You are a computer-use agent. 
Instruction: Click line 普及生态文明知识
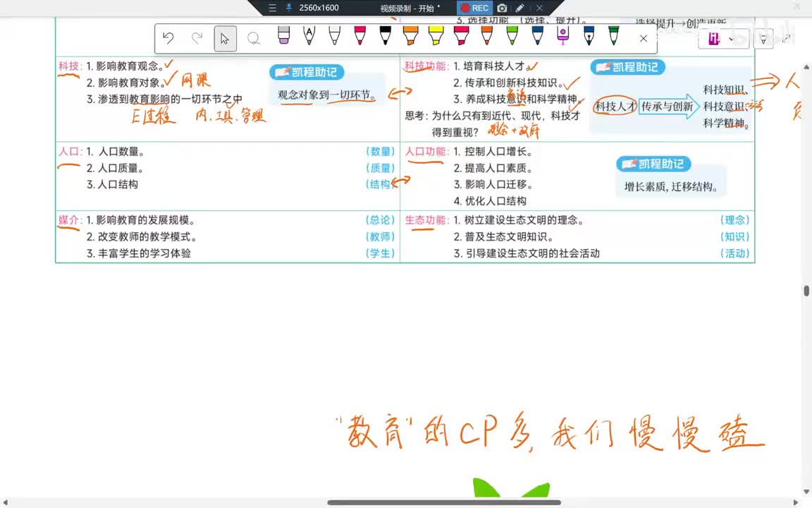click(503, 237)
